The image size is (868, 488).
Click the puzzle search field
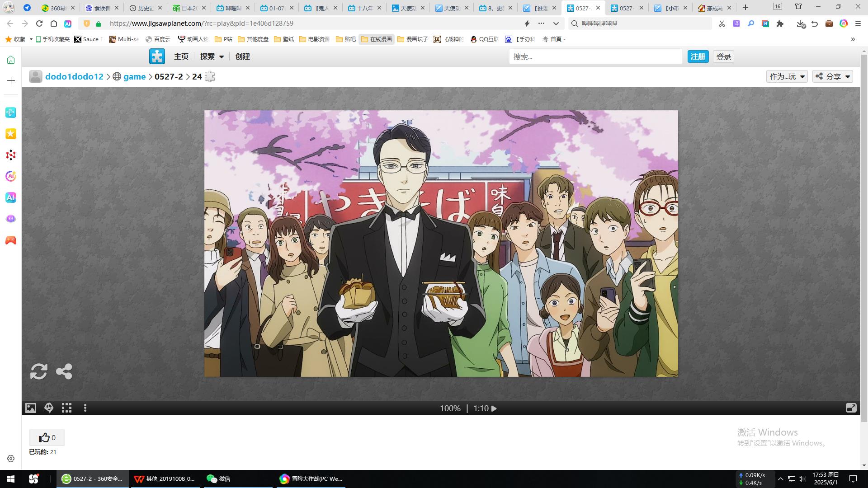595,56
